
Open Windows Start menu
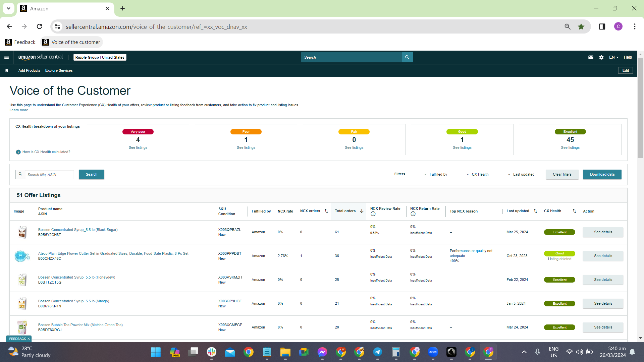[x=156, y=352]
